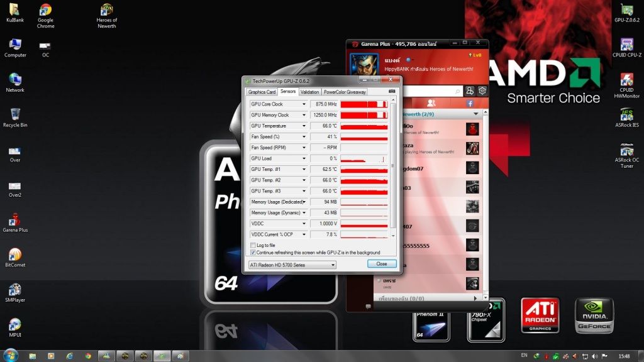Open the Garena groups icon tab
This screenshot has width=644, height=362.
(431, 103)
